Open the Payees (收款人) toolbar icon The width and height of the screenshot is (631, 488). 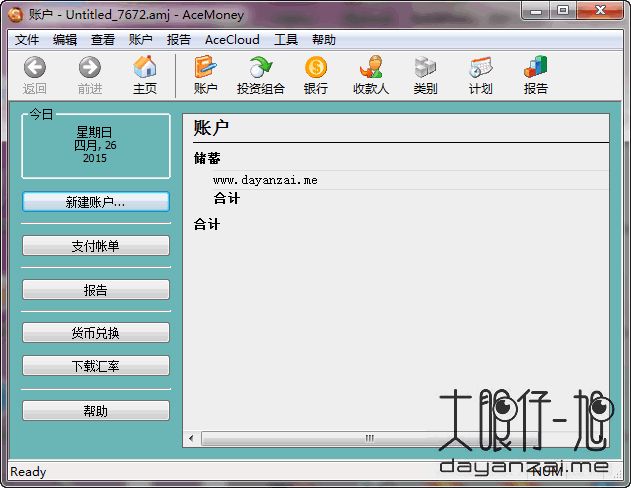371,67
